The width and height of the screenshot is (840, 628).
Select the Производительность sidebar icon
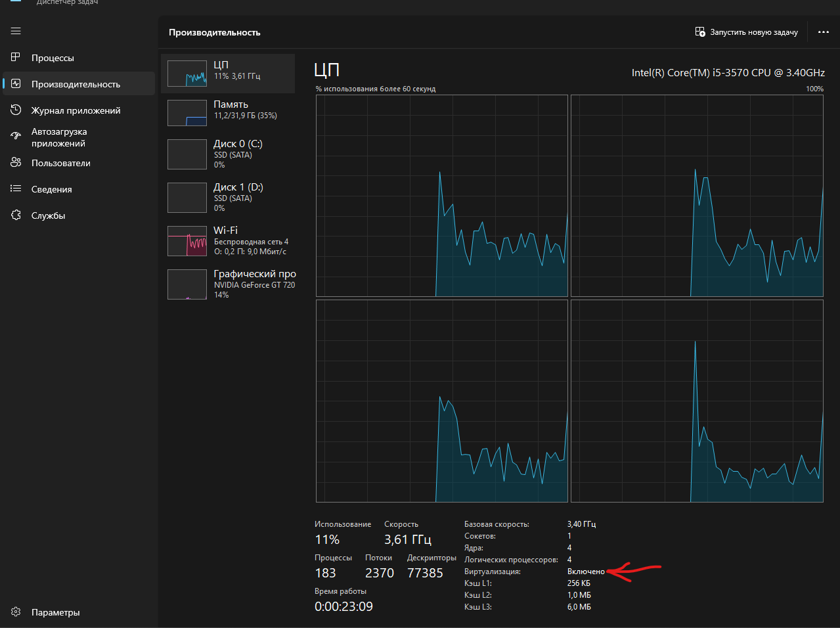[x=16, y=84]
